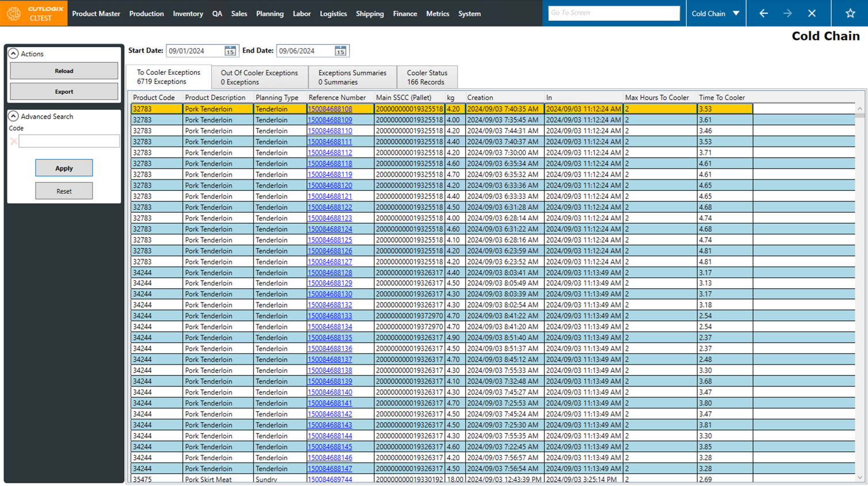868x486 pixels.
Task: Switch to Out Of Cooler Exceptions tab
Action: coord(259,77)
